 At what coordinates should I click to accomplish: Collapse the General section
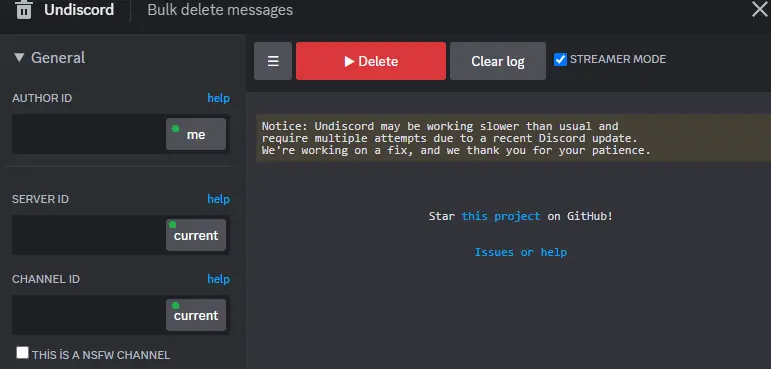49,58
